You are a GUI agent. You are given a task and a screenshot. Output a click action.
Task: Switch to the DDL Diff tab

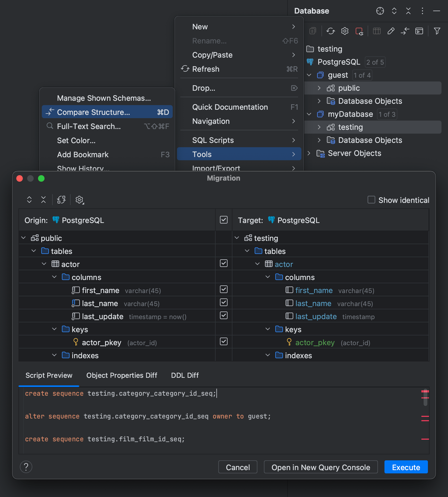185,375
